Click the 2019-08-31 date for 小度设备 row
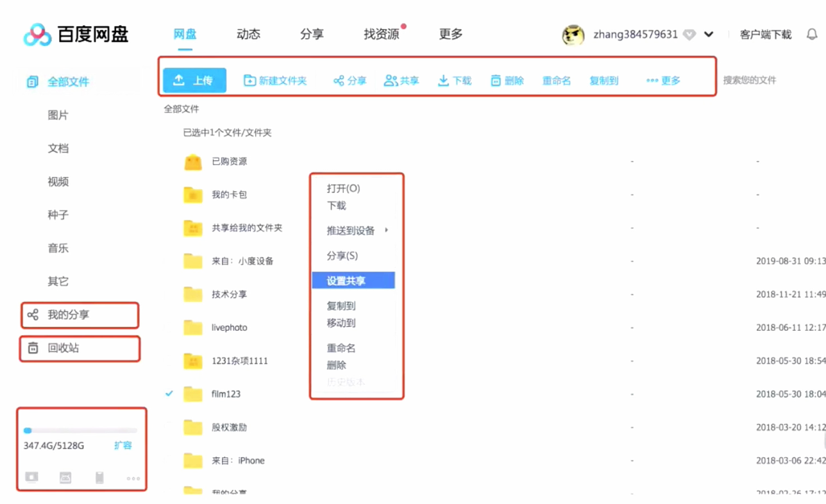 click(790, 261)
